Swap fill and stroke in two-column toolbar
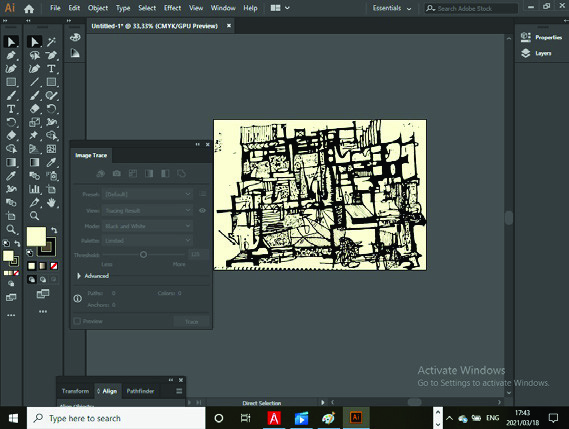 (x=54, y=230)
